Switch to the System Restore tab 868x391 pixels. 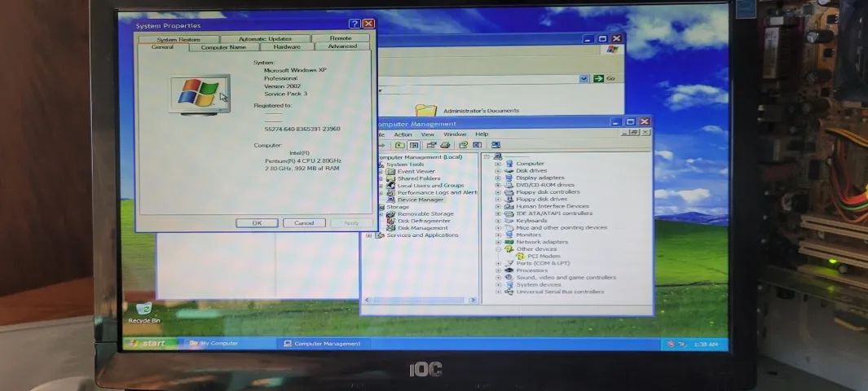[178, 39]
